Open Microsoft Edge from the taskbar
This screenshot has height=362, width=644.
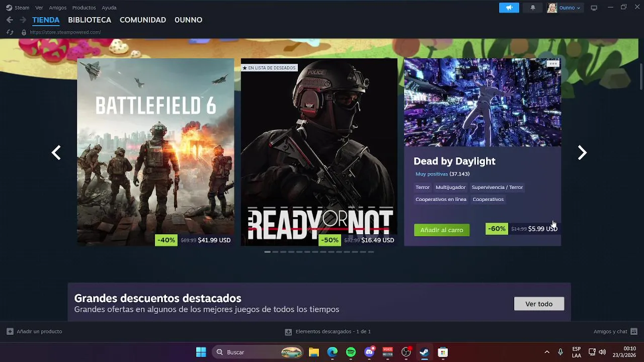(x=333, y=352)
